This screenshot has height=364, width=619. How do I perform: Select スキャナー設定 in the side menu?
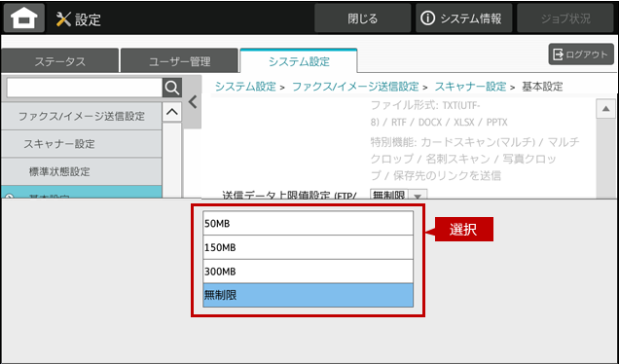pyautogui.click(x=82, y=144)
